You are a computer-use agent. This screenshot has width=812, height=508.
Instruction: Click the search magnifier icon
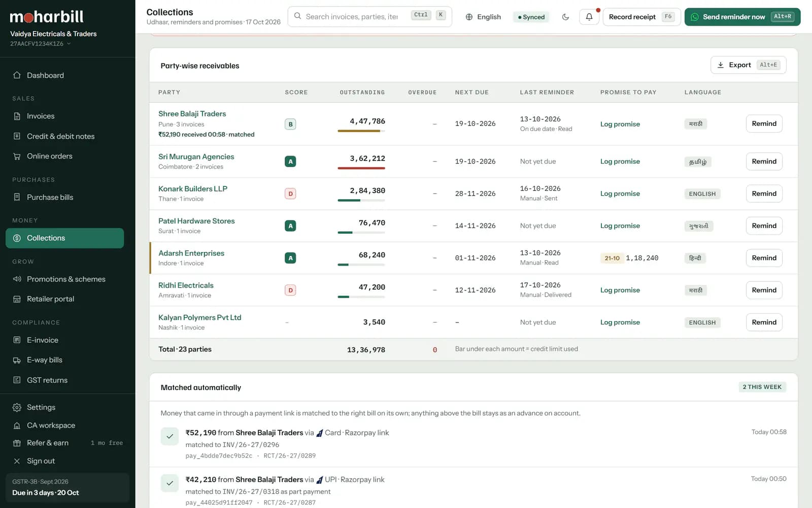(298, 16)
